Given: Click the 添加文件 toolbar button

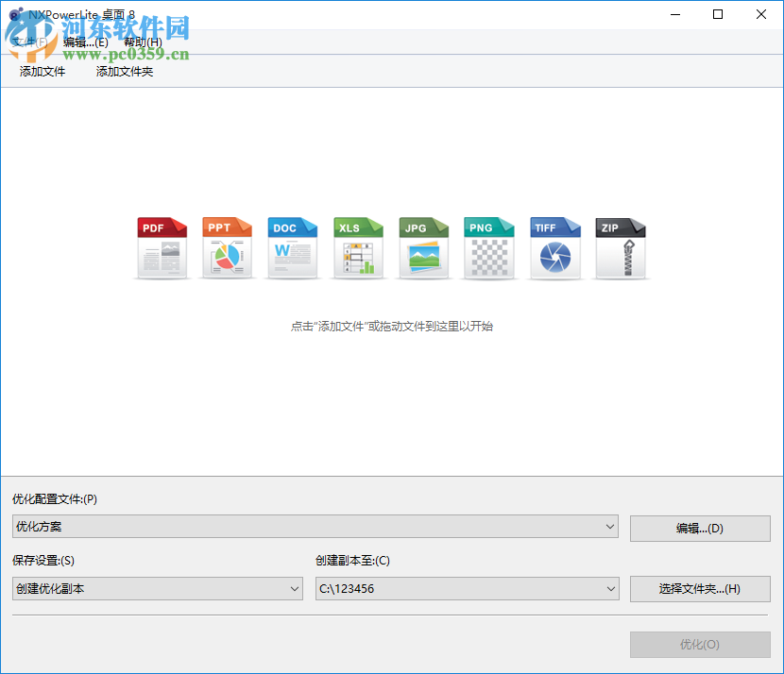Looking at the screenshot, I should 41,71.
